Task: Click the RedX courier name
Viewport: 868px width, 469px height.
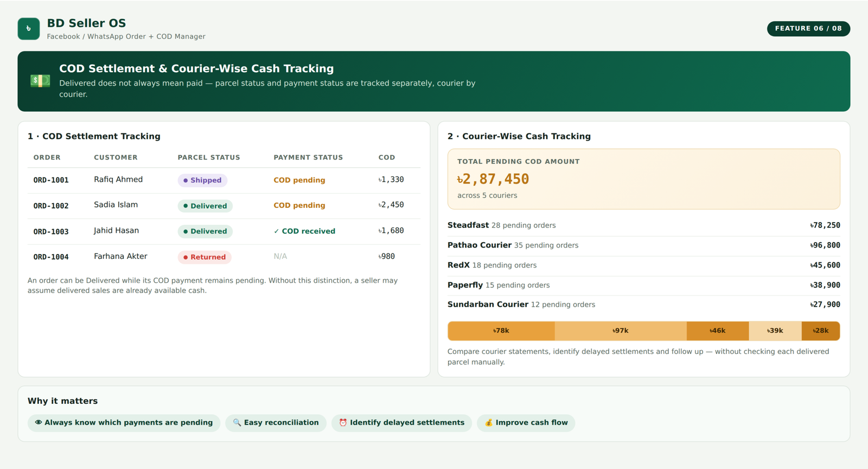Action: click(458, 265)
